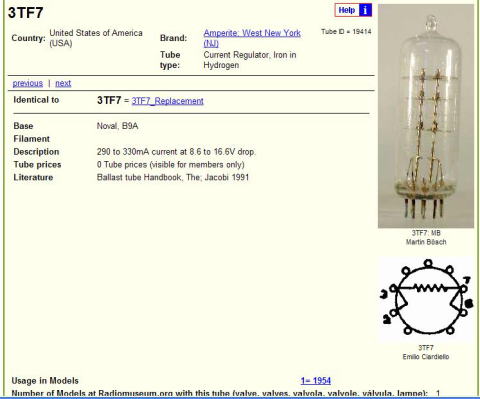Click the Tube prices members-only text
Screen dimensions: 480x399
coord(171,165)
